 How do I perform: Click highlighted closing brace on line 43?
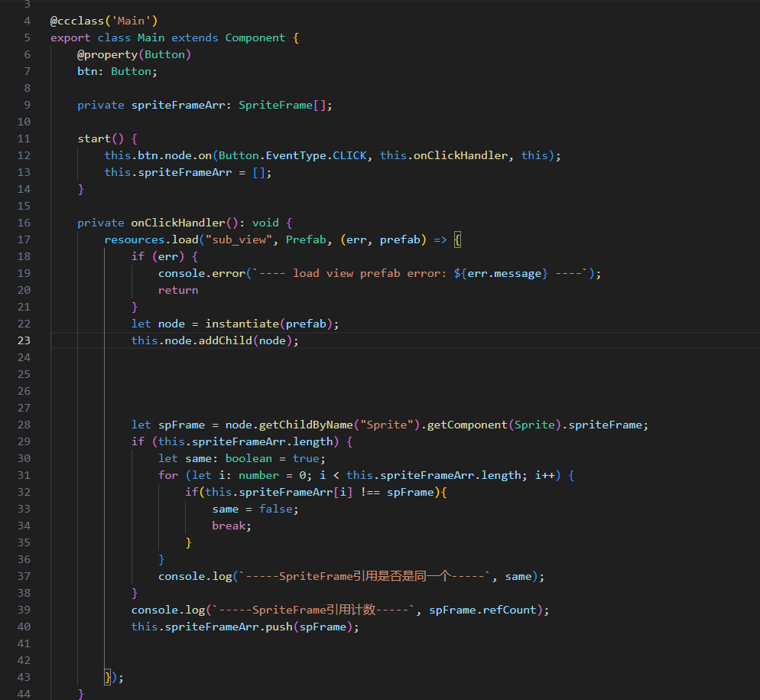point(107,677)
